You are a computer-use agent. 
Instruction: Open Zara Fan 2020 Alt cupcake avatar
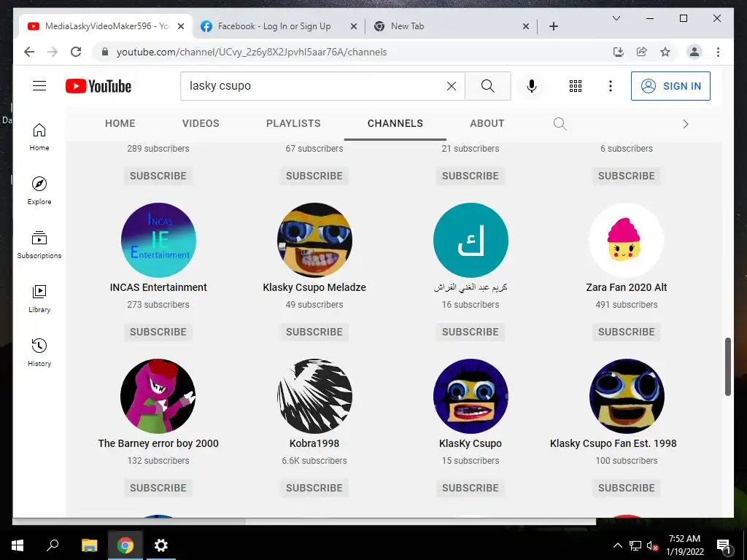point(627,240)
